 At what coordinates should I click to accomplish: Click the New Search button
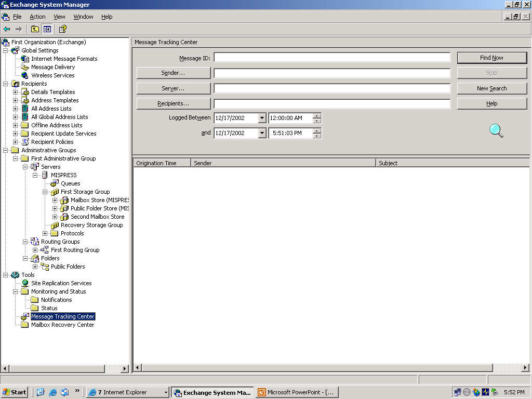[491, 88]
